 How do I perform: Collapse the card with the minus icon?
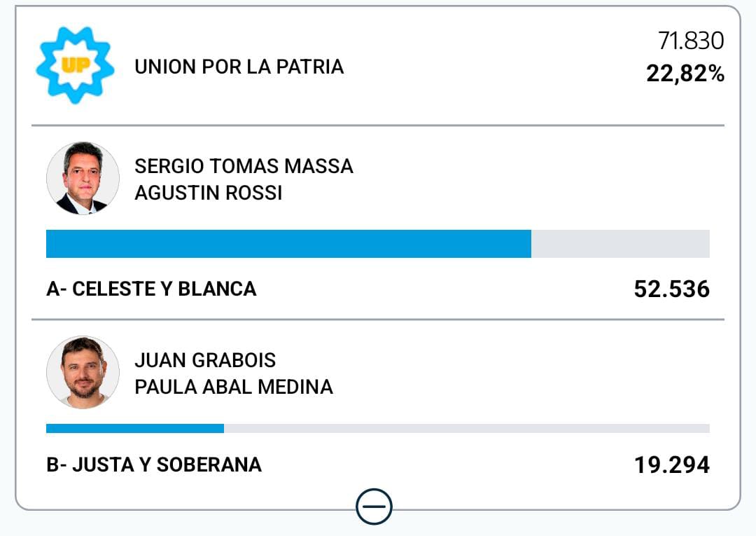(374, 506)
